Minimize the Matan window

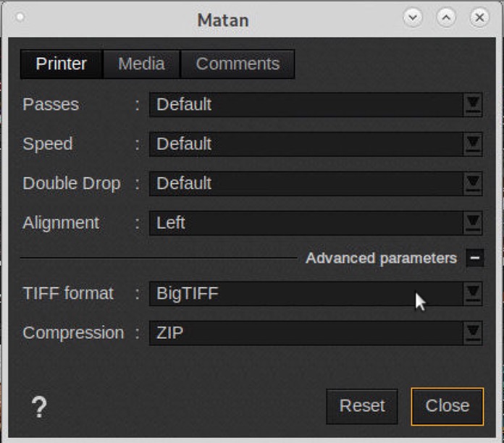(x=413, y=18)
